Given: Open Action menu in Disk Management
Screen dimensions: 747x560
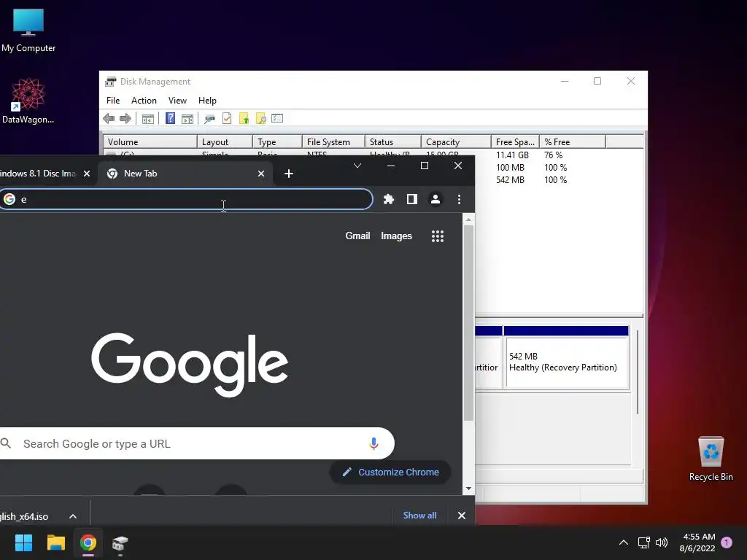Looking at the screenshot, I should tap(144, 101).
